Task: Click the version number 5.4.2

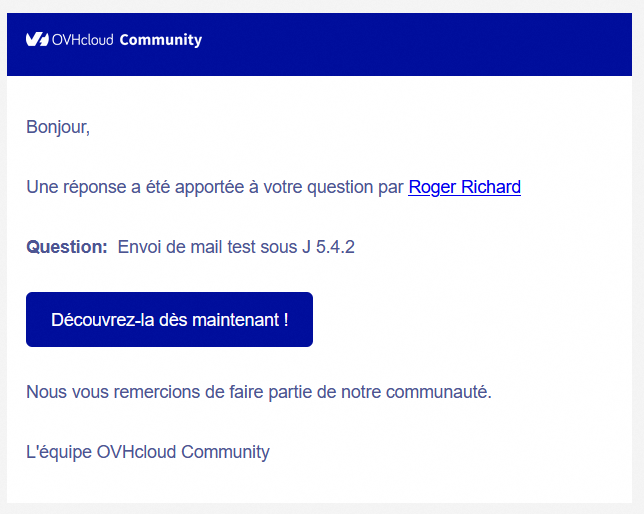Action: [x=335, y=247]
